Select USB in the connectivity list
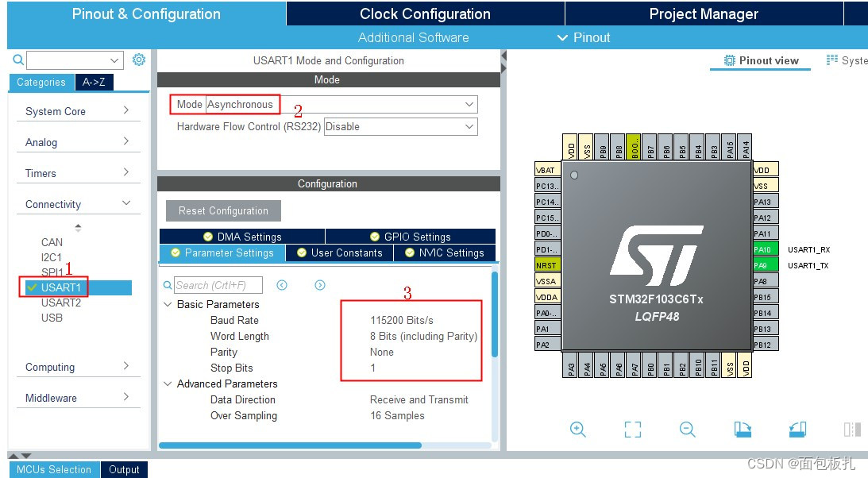Screen dimensions: 868x478 (52, 318)
